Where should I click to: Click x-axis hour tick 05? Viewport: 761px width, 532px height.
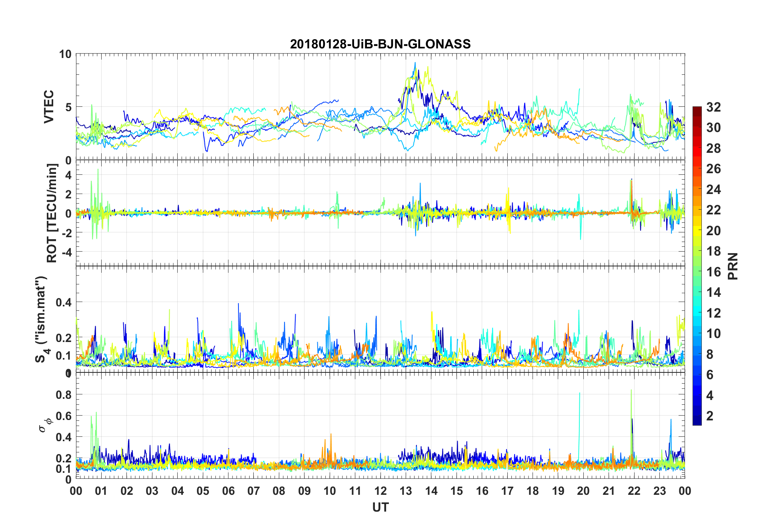tap(203, 491)
